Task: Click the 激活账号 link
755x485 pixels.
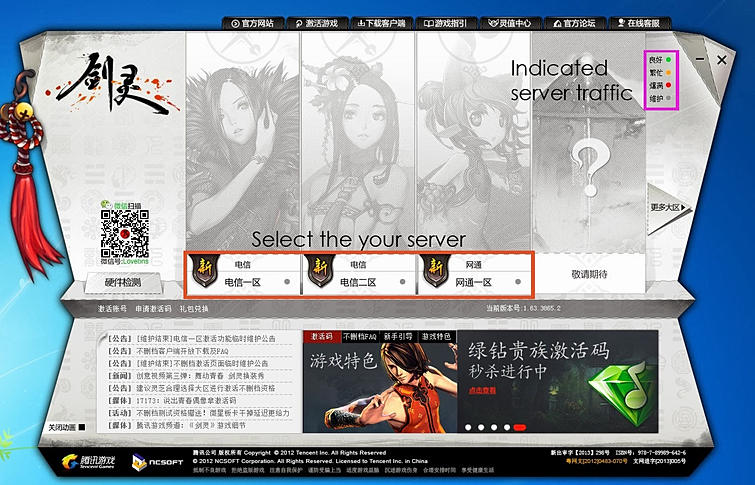Action: 112,309
